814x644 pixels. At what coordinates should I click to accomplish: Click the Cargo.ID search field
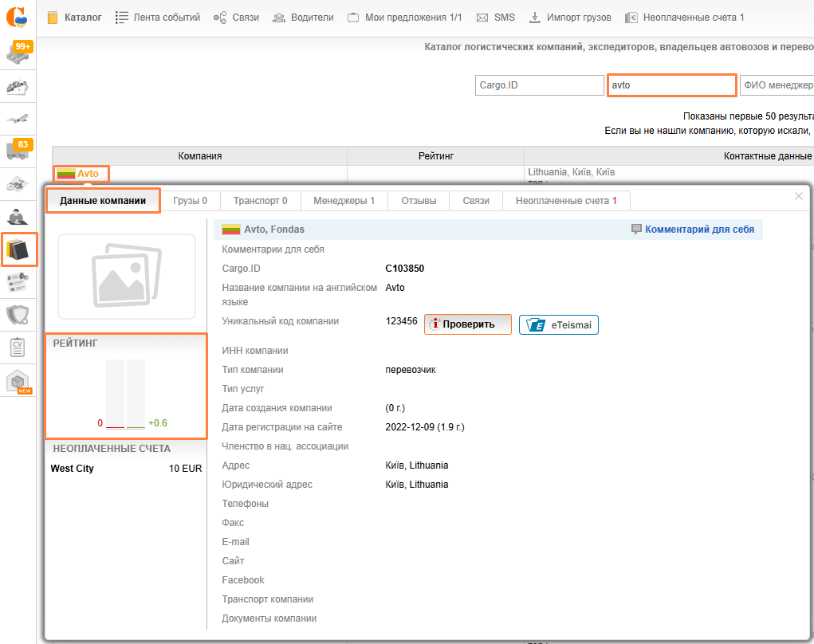point(539,85)
